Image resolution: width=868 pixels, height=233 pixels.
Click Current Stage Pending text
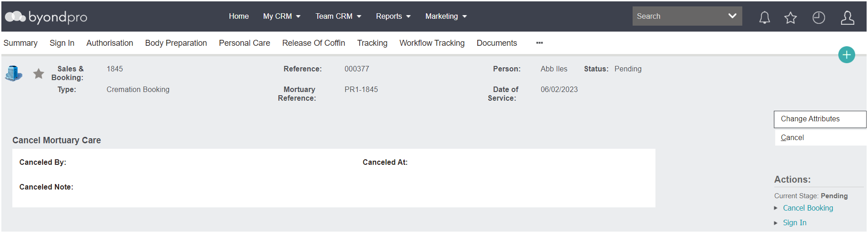[x=811, y=196]
